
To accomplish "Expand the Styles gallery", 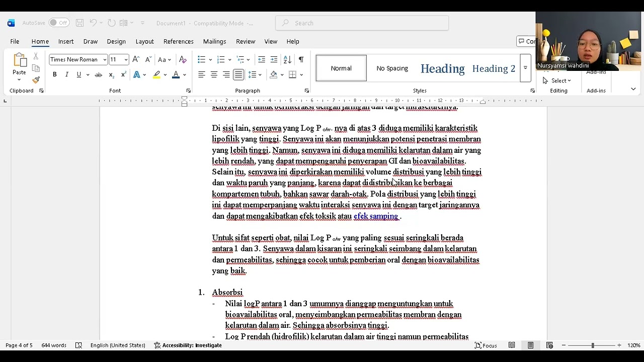I will (525, 68).
